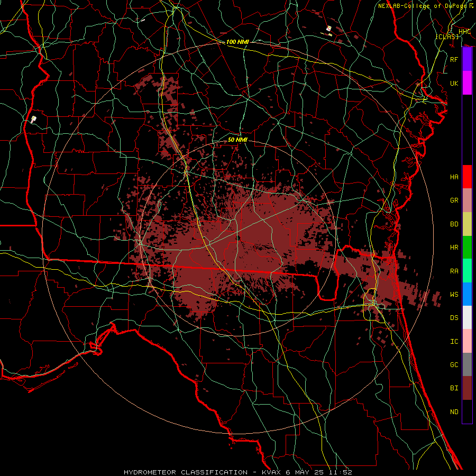Click the UK magenta legend swatch
This screenshot has height=476, width=476.
pyautogui.click(x=467, y=83)
